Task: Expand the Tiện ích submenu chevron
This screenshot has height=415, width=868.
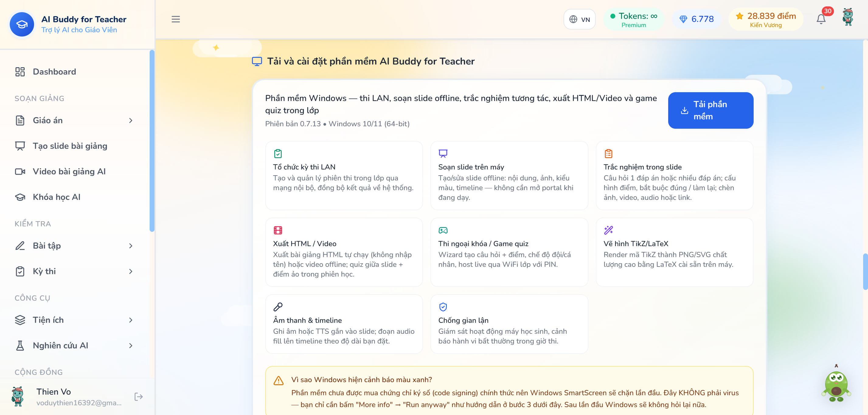Action: click(x=131, y=320)
